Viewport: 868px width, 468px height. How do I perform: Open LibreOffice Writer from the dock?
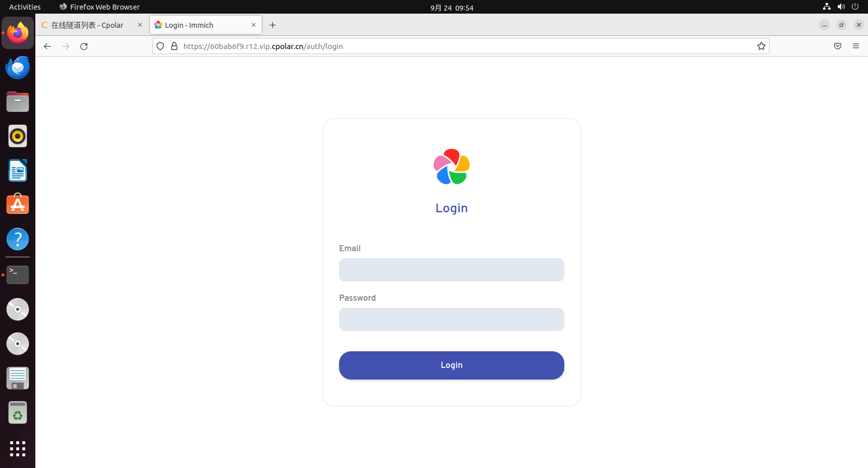click(18, 170)
